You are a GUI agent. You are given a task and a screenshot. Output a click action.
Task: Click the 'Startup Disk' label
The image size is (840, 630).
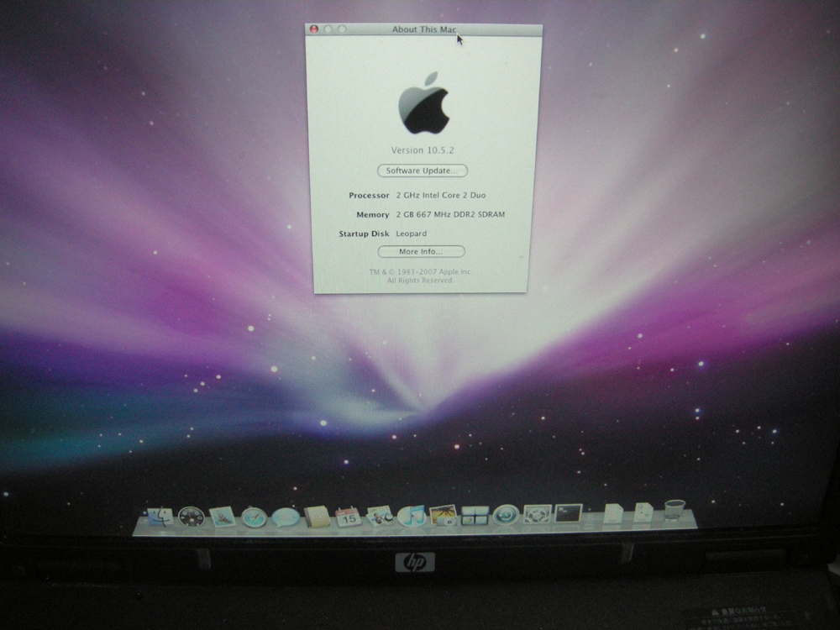[x=365, y=234]
